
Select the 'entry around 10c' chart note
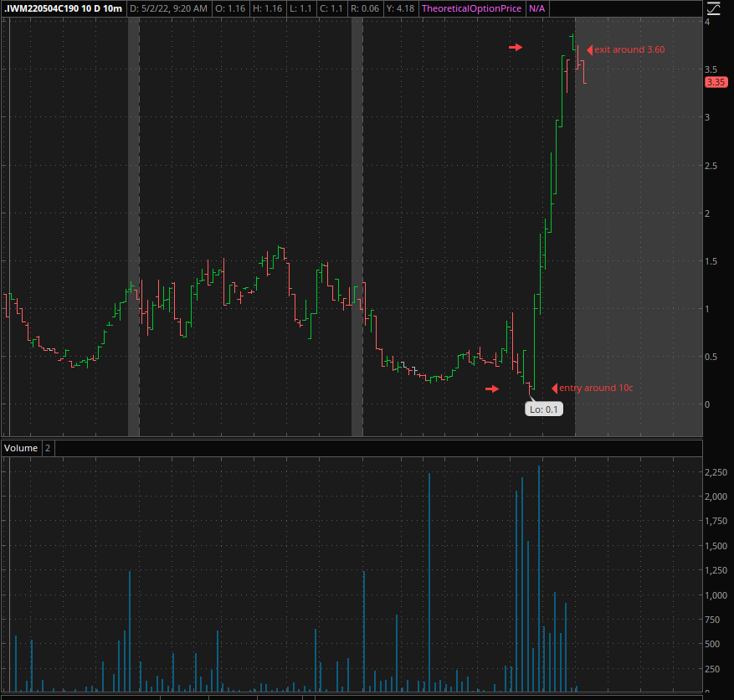click(596, 388)
